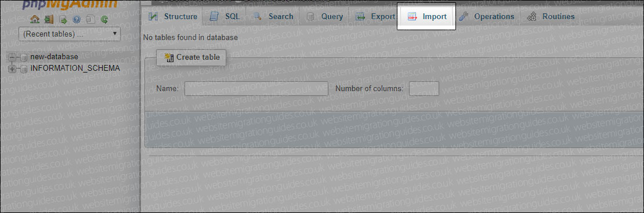
Task: Click the documentation pages icon
Action: coord(91,19)
